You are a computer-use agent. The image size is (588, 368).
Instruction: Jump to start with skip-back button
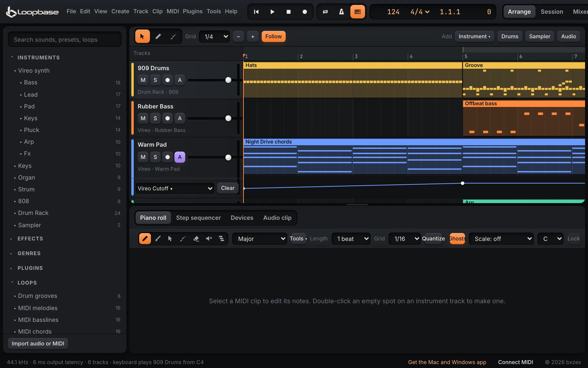tap(256, 12)
